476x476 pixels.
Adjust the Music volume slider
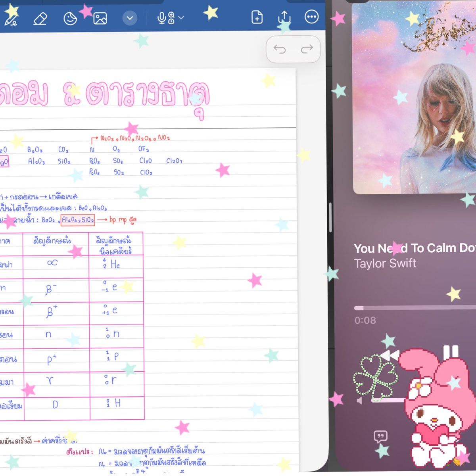coord(389,401)
